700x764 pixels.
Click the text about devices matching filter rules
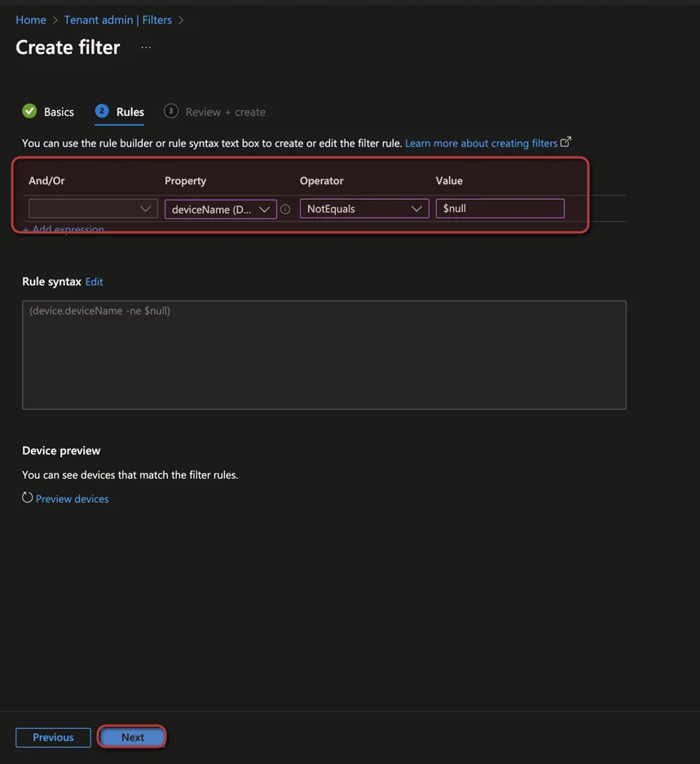(130, 475)
